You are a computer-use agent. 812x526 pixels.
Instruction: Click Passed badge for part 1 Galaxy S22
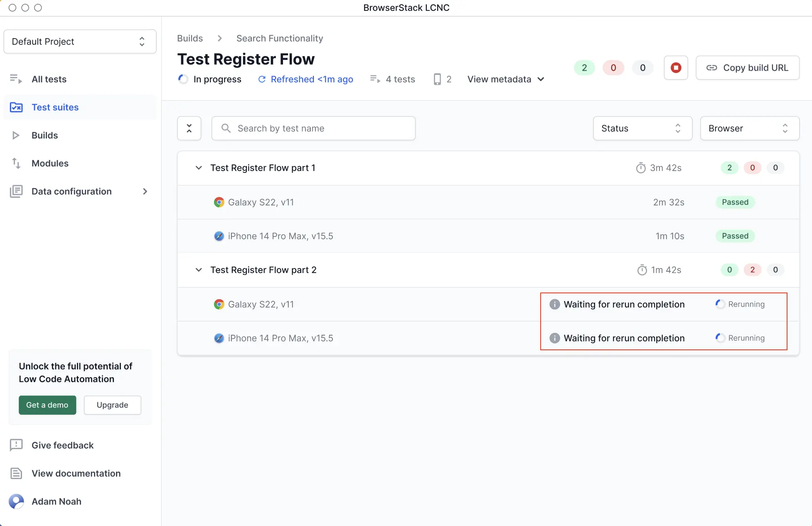[x=735, y=202]
